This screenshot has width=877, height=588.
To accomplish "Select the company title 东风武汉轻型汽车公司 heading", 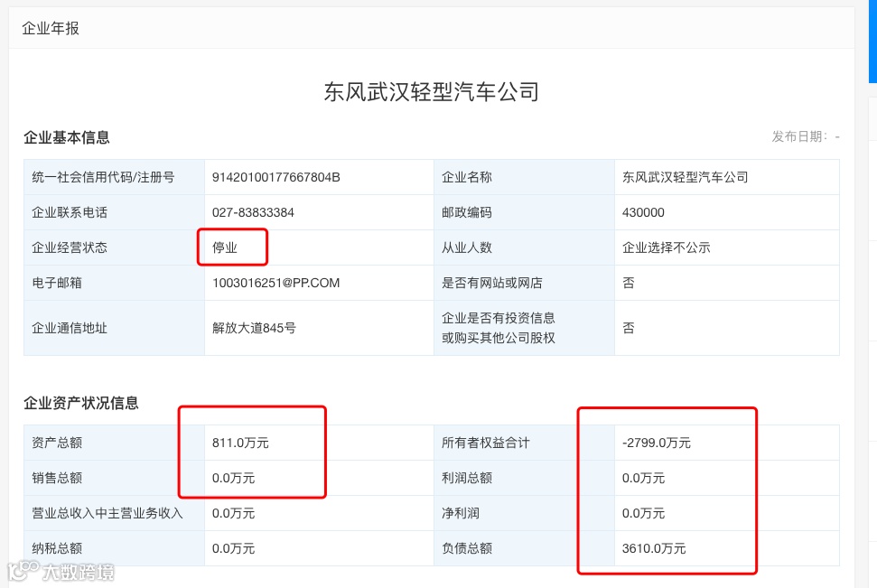I will point(431,92).
